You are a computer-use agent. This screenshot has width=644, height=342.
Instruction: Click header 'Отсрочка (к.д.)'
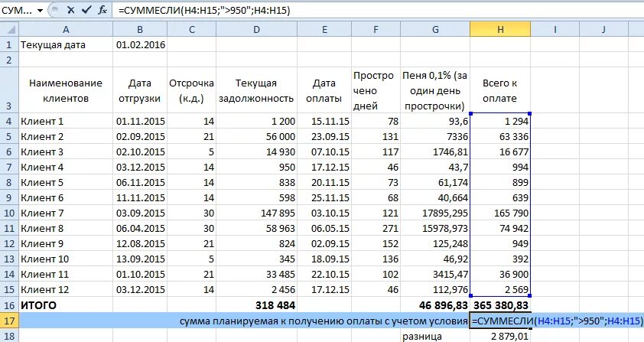[x=192, y=90]
